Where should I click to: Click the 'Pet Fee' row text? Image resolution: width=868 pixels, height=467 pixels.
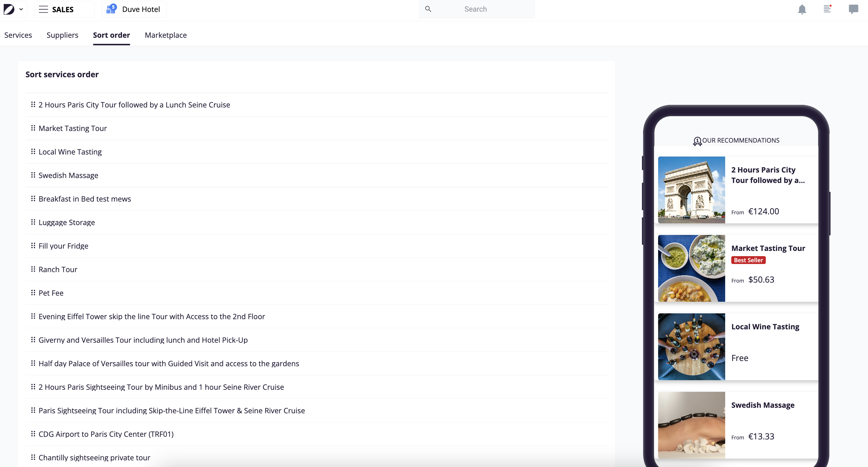(x=51, y=293)
